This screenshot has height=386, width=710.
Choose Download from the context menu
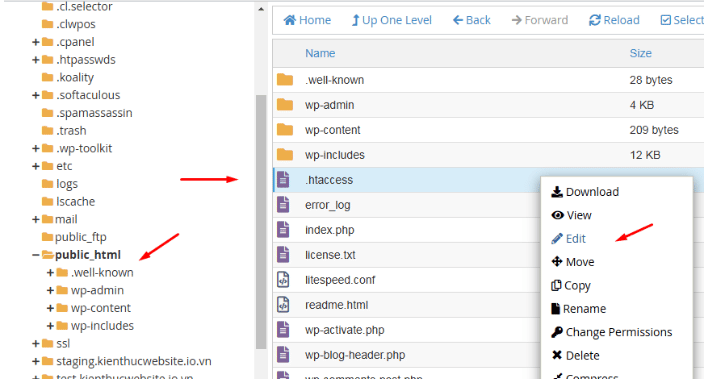(x=585, y=192)
